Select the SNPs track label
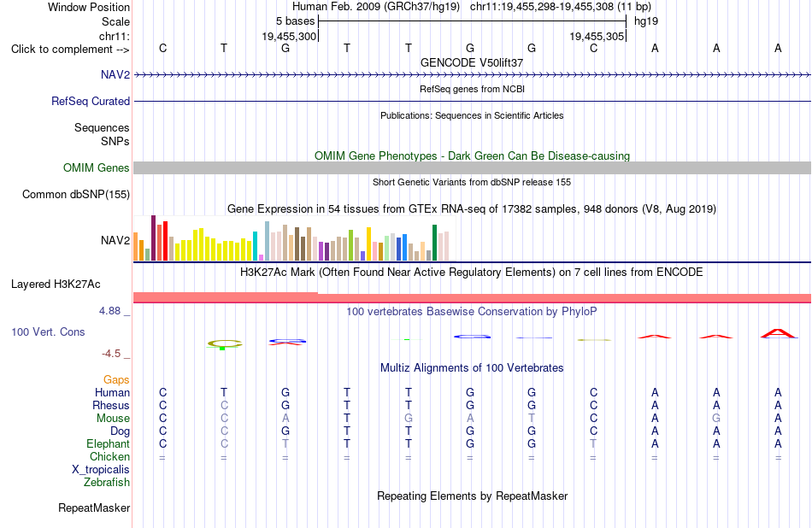The height and width of the screenshot is (528, 812). [115, 141]
